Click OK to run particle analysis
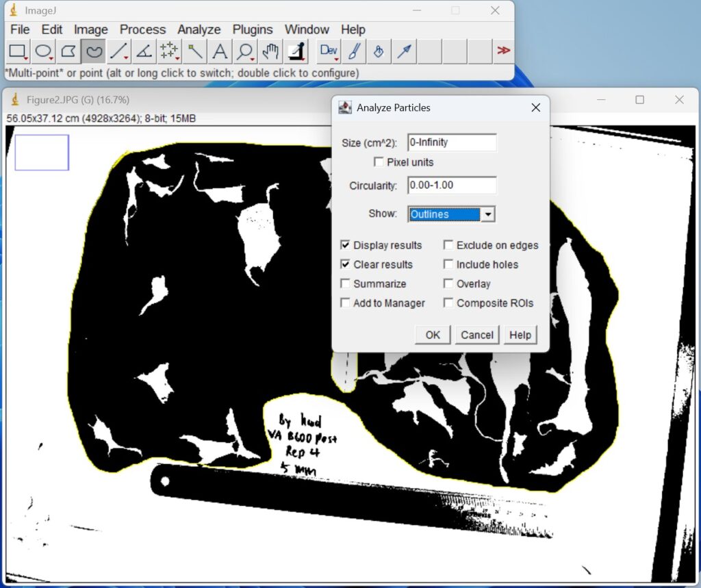The image size is (701, 588). (432, 335)
